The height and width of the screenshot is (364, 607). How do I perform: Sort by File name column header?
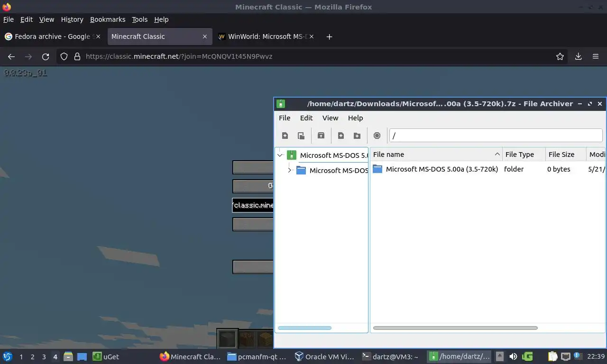[436, 155]
